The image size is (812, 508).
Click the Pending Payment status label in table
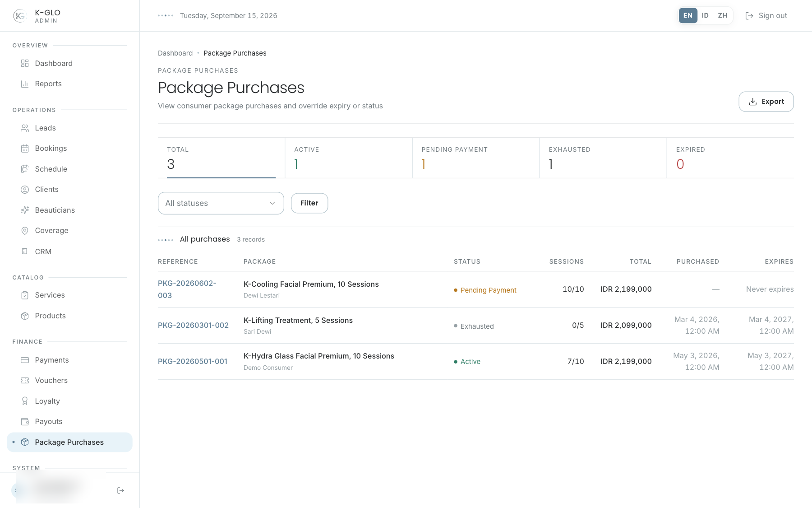pos(485,290)
